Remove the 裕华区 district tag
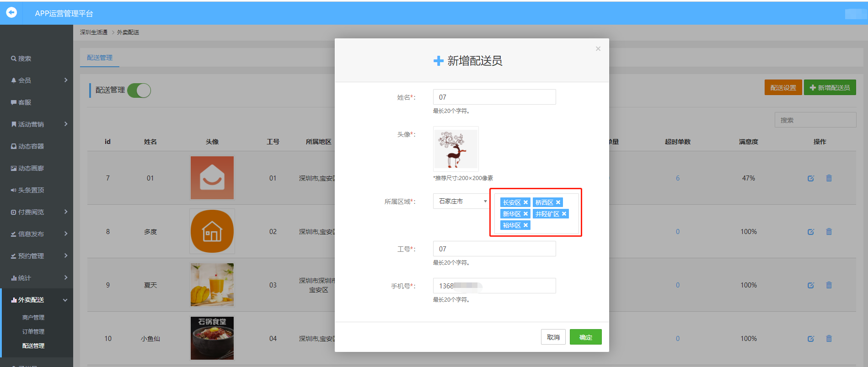This screenshot has width=868, height=367. pyautogui.click(x=525, y=225)
